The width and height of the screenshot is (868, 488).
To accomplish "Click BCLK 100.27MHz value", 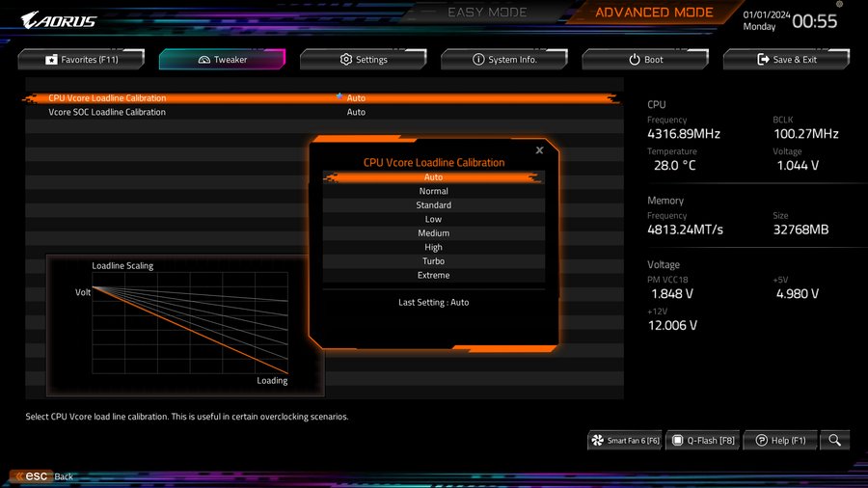I will pyautogui.click(x=806, y=134).
